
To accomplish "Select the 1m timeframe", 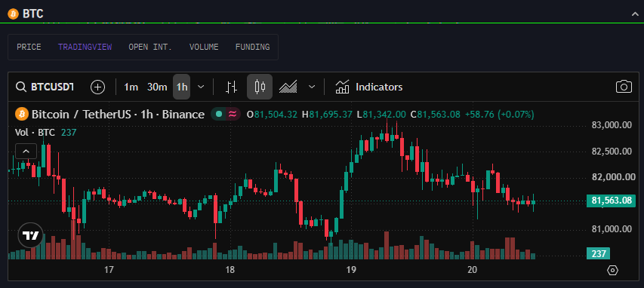I will point(131,87).
